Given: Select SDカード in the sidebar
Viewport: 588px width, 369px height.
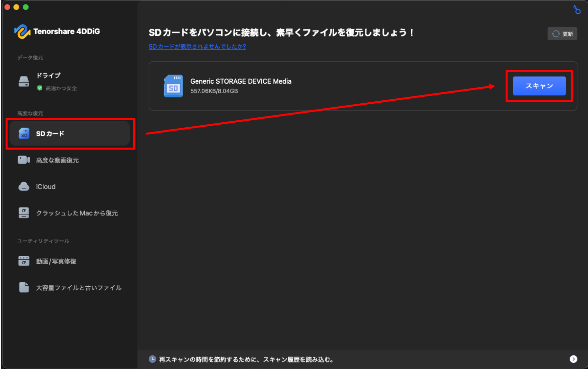Looking at the screenshot, I should [70, 133].
